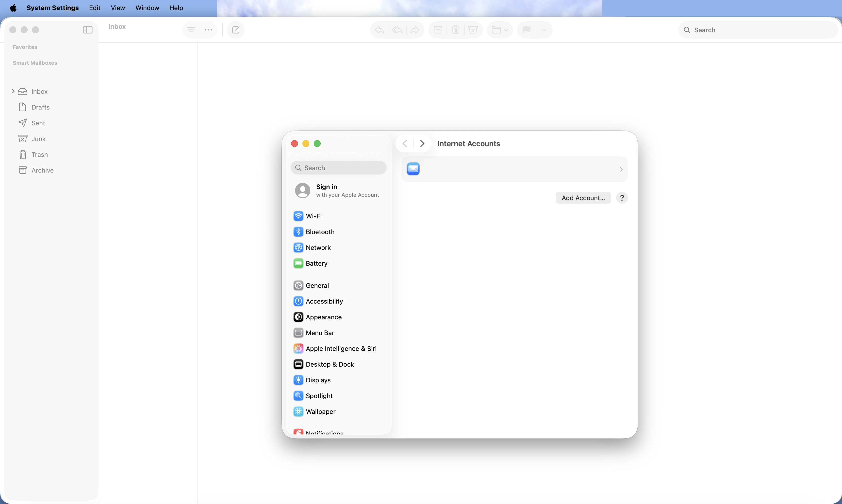Open the System Settings app menu
This screenshot has height=504, width=842.
[53, 8]
